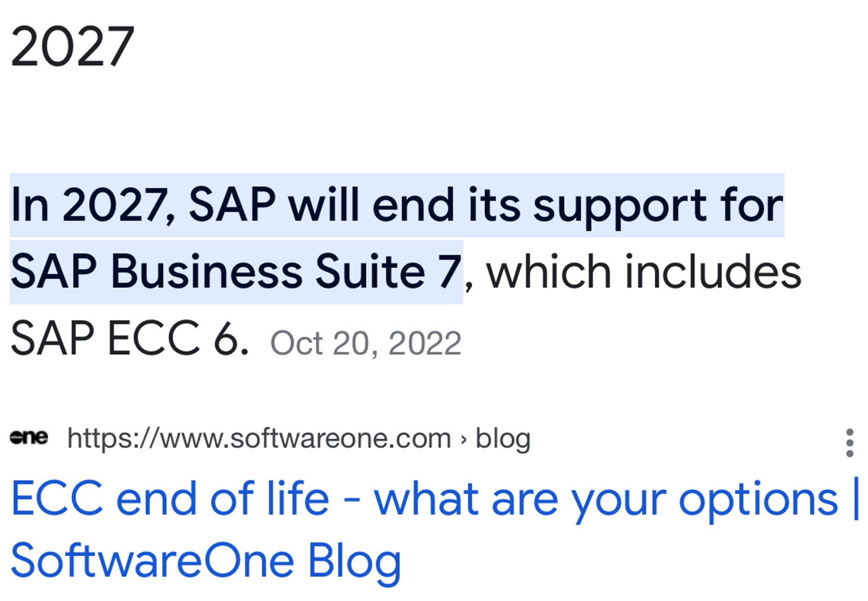Click highlighted 'SAP Business Suite 7' phrase

pyautogui.click(x=236, y=271)
